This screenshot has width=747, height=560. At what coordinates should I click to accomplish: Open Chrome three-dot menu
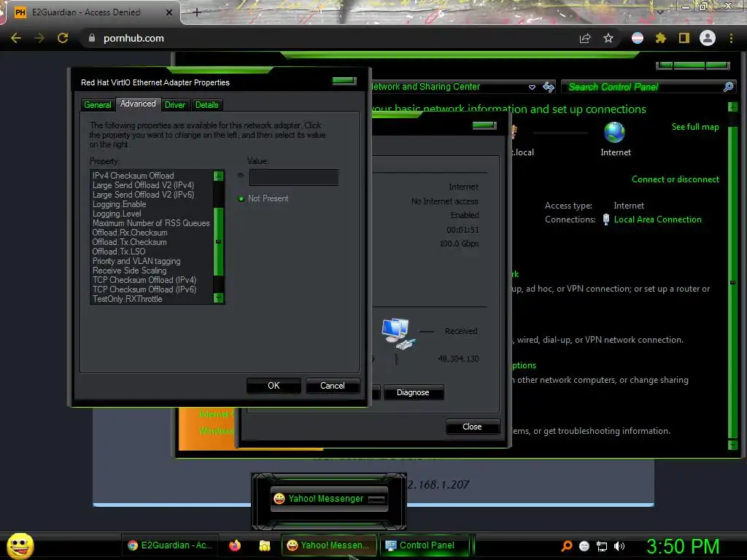(731, 38)
